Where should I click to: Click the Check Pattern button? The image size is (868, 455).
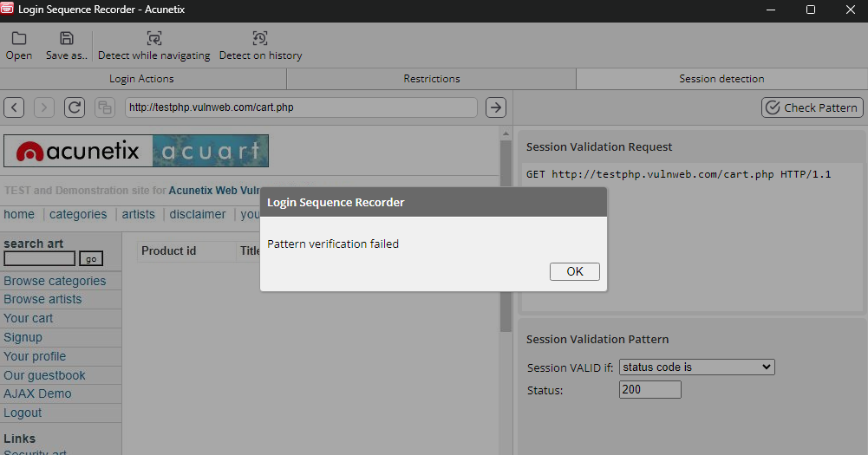coord(813,107)
